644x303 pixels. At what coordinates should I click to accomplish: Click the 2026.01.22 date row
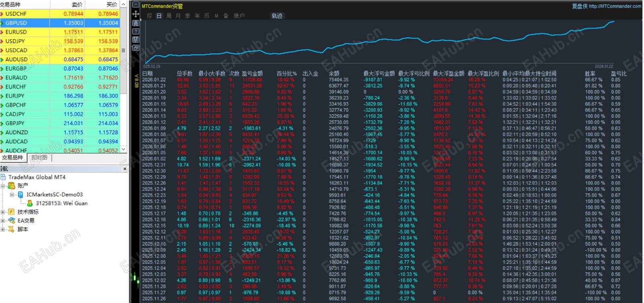tap(384, 80)
